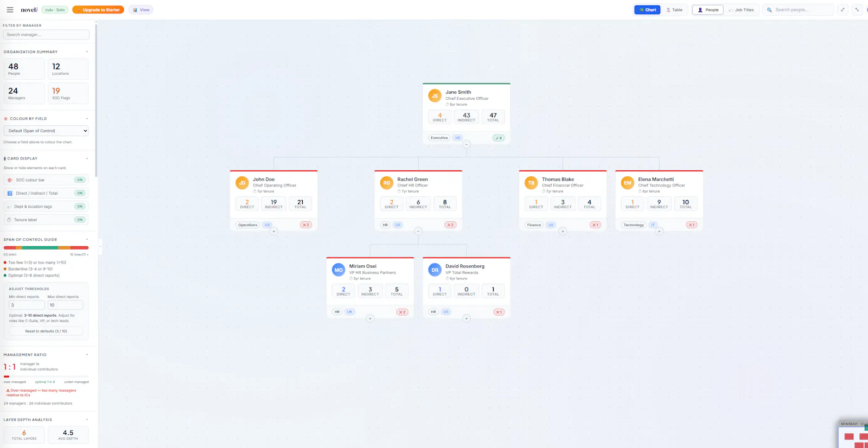
Task: Toggle Tenure label switch
Action: [x=80, y=220]
